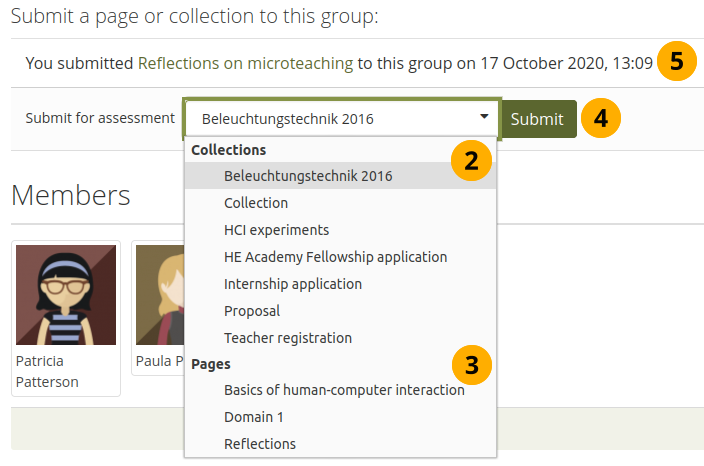Click the yellow number 5 callout

click(x=677, y=61)
